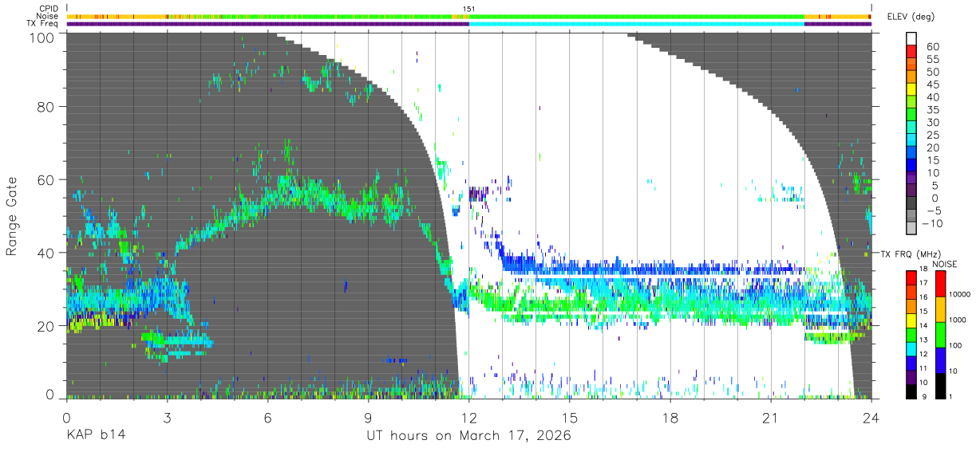Click the cyan section of TX Freq strip
This screenshot has height=452, width=980.
click(x=636, y=24)
